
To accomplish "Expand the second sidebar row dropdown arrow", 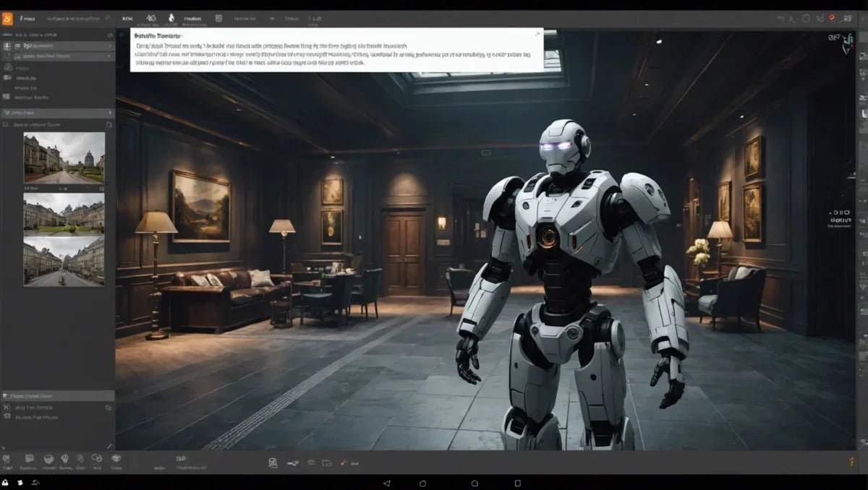I will point(110,56).
